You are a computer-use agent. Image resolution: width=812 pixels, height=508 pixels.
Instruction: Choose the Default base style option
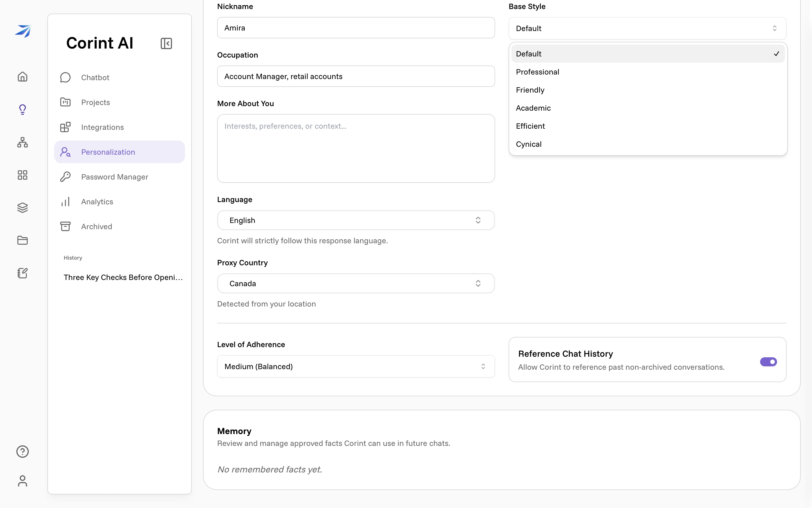pyautogui.click(x=648, y=54)
